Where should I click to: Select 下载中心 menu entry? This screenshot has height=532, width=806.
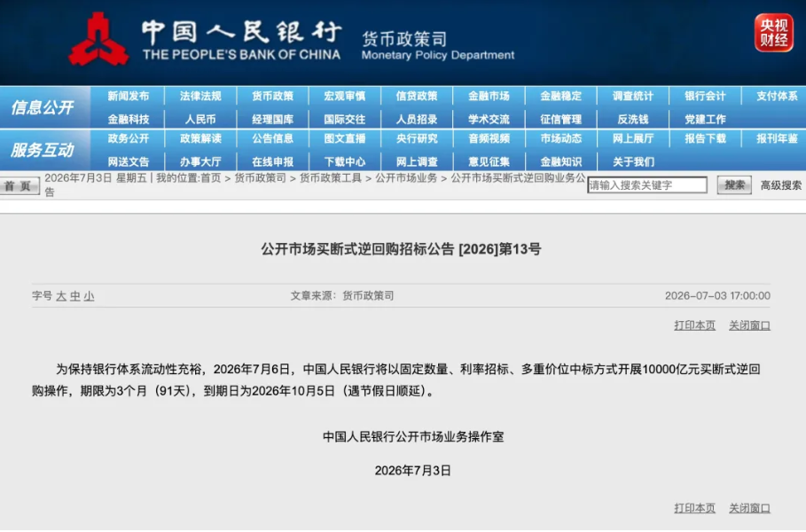click(x=344, y=161)
